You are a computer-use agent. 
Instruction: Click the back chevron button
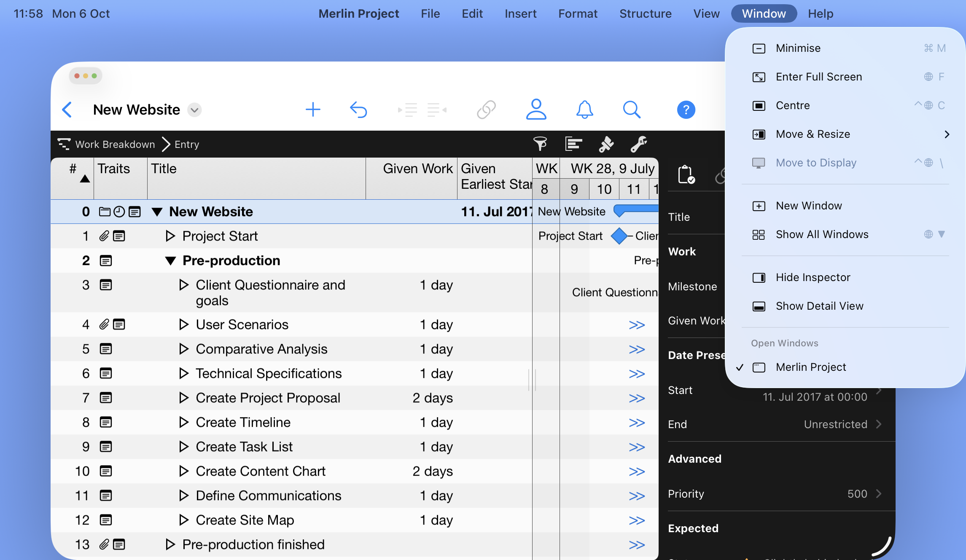pos(67,110)
